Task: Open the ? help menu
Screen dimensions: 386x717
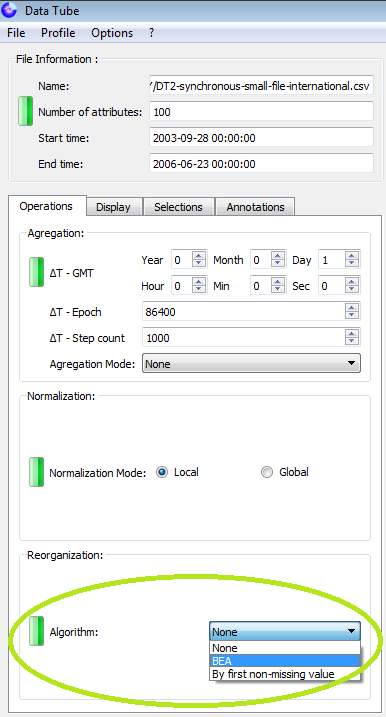Action: click(151, 33)
